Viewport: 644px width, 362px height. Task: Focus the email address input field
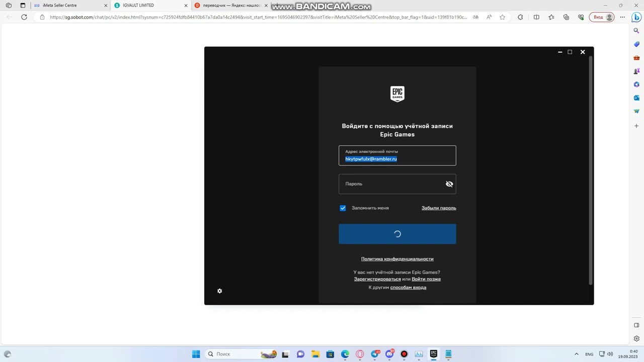(x=397, y=155)
